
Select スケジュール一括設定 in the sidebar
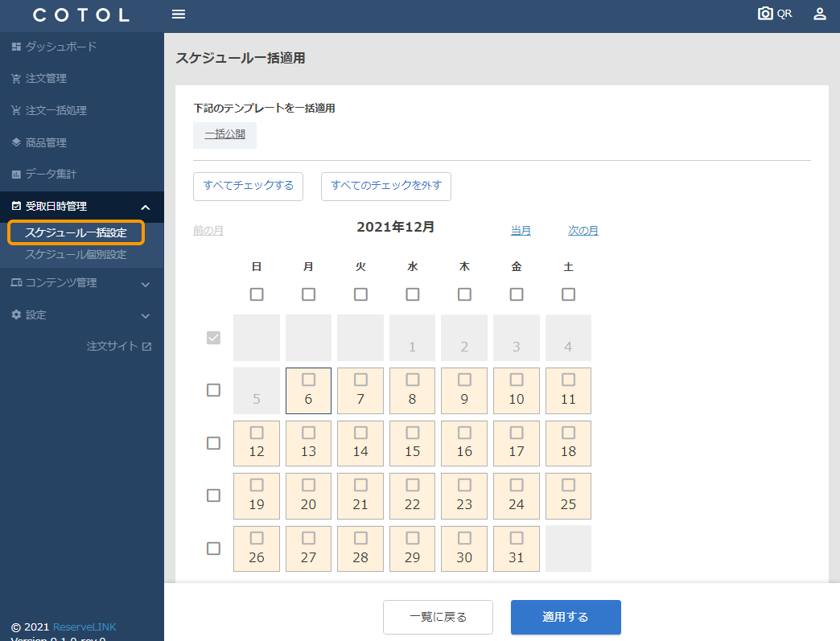click(x=76, y=232)
